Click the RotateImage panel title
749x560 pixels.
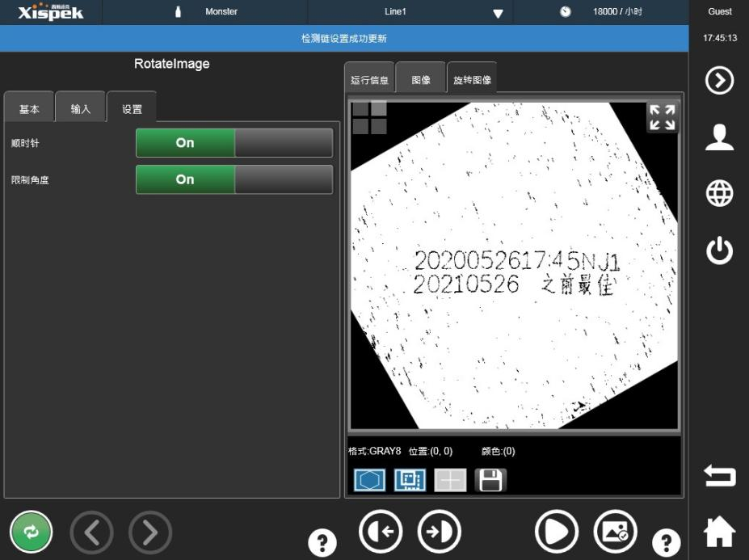(172, 64)
